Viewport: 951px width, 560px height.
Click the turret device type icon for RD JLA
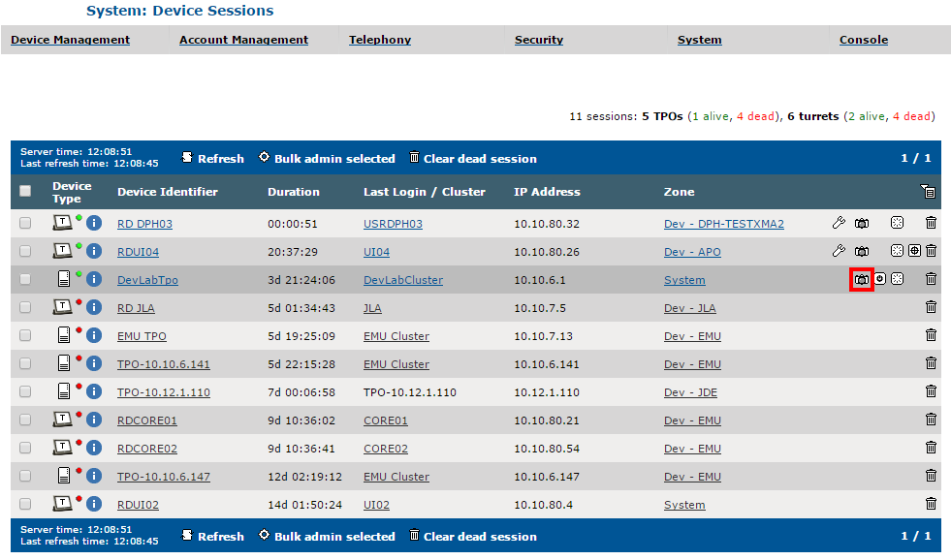(62, 307)
